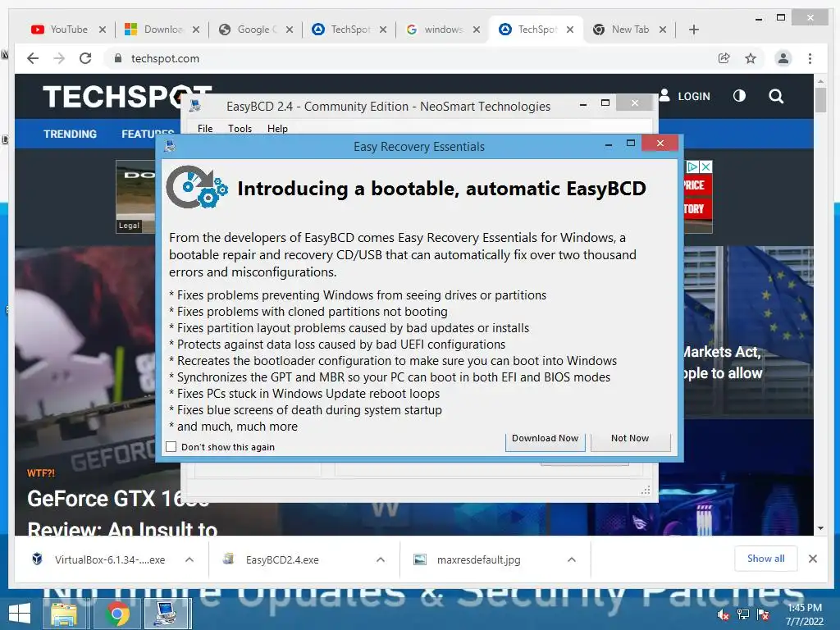Open EasyBCD Tools menu
This screenshot has height=630, width=840.
point(240,129)
